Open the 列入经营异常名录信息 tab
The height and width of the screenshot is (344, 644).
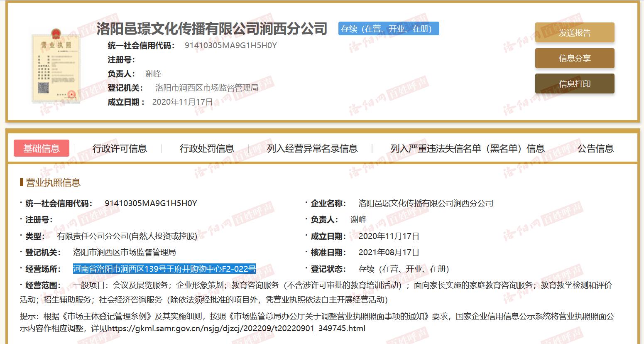coord(312,148)
